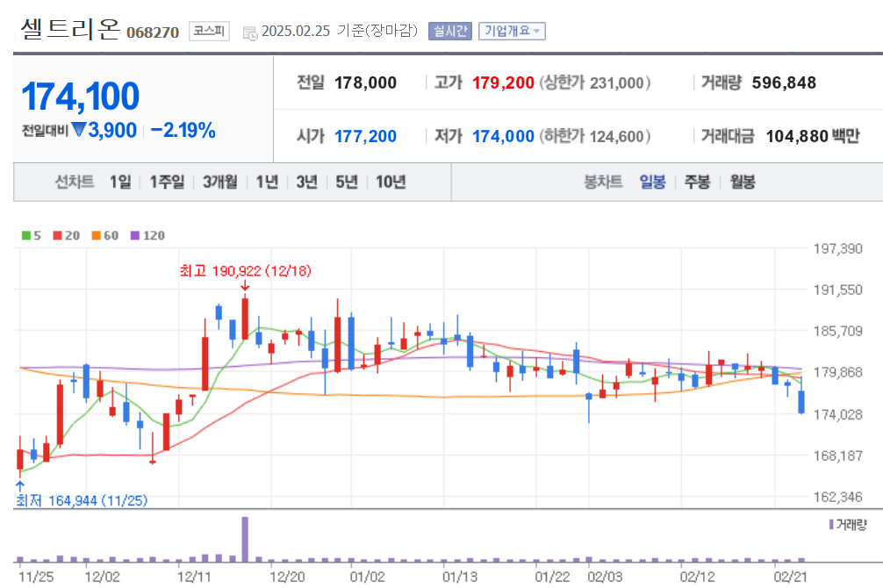The width and height of the screenshot is (883, 588).
Task: Select the green 5-day moving average legend icon
Action: tap(25, 235)
